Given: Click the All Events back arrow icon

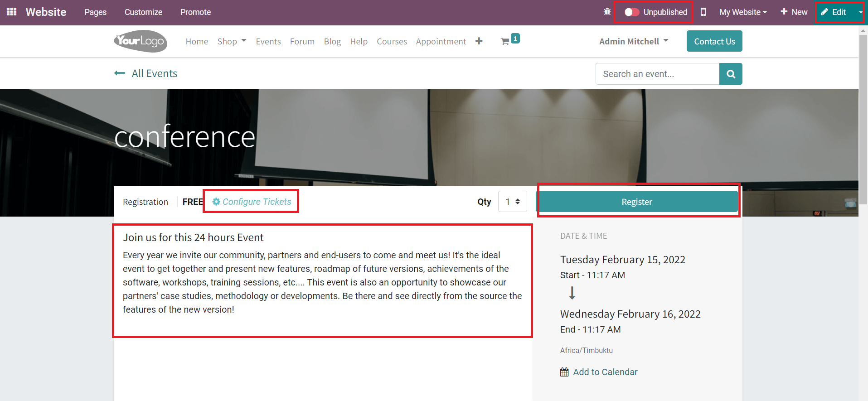Looking at the screenshot, I should 120,73.
